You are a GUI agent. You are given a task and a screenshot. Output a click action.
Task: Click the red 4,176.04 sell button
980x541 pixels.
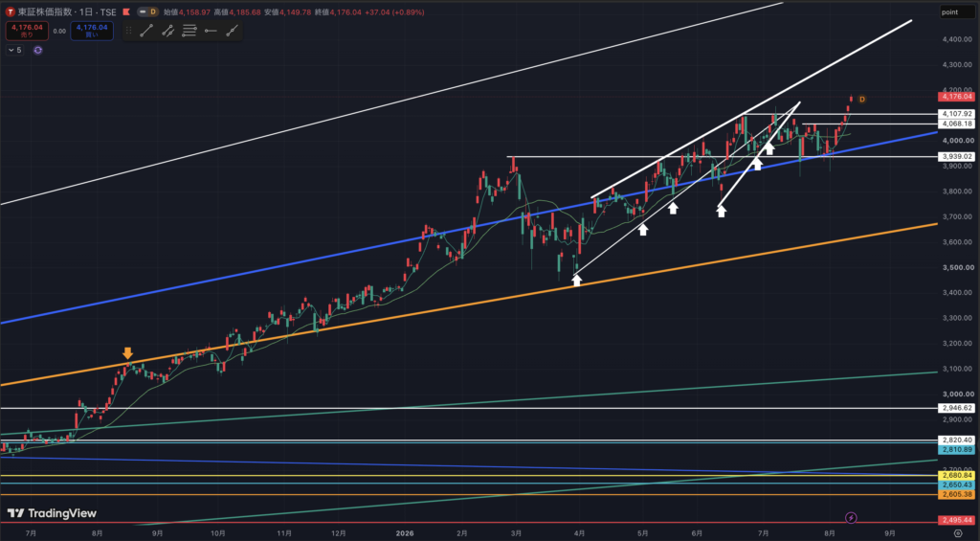click(27, 31)
